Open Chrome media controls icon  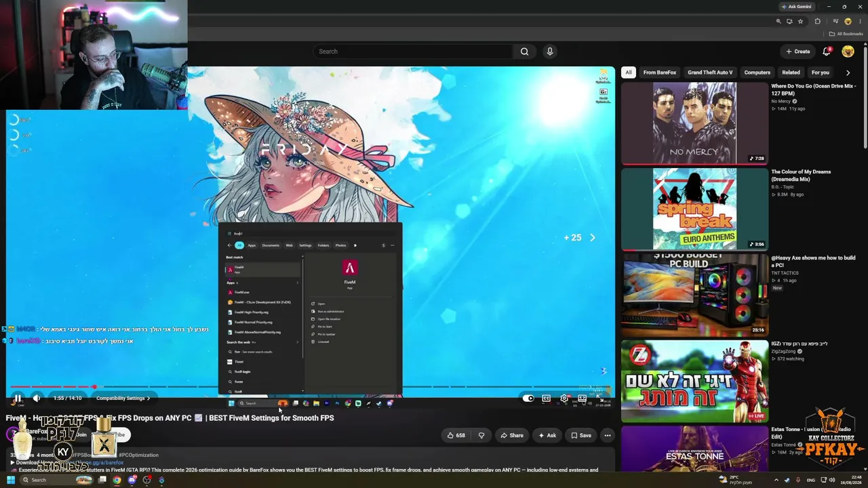tap(835, 22)
